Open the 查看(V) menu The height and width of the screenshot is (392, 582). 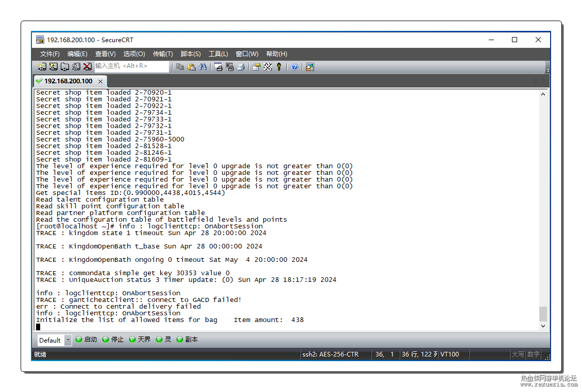[106, 54]
